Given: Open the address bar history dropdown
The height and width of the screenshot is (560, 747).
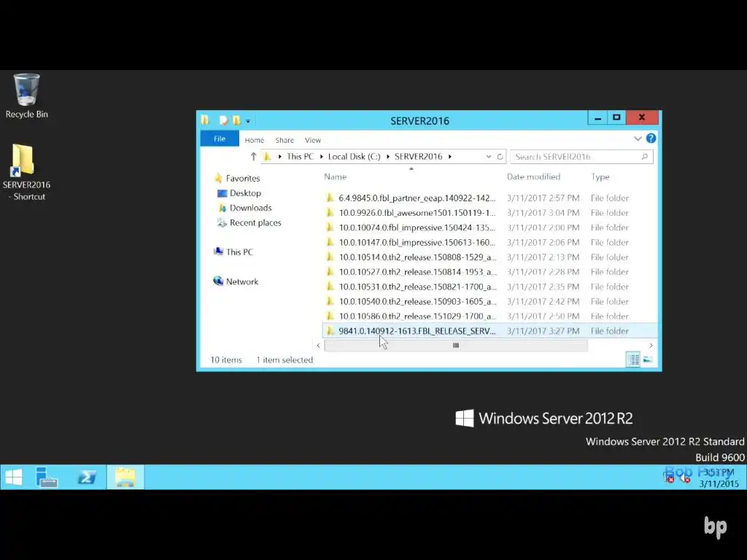Looking at the screenshot, I should pos(488,157).
